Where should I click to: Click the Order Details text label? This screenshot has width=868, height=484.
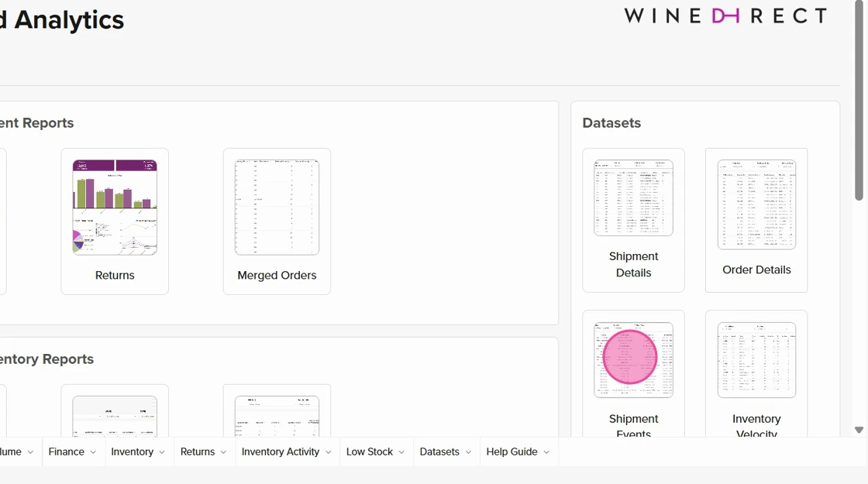point(756,269)
